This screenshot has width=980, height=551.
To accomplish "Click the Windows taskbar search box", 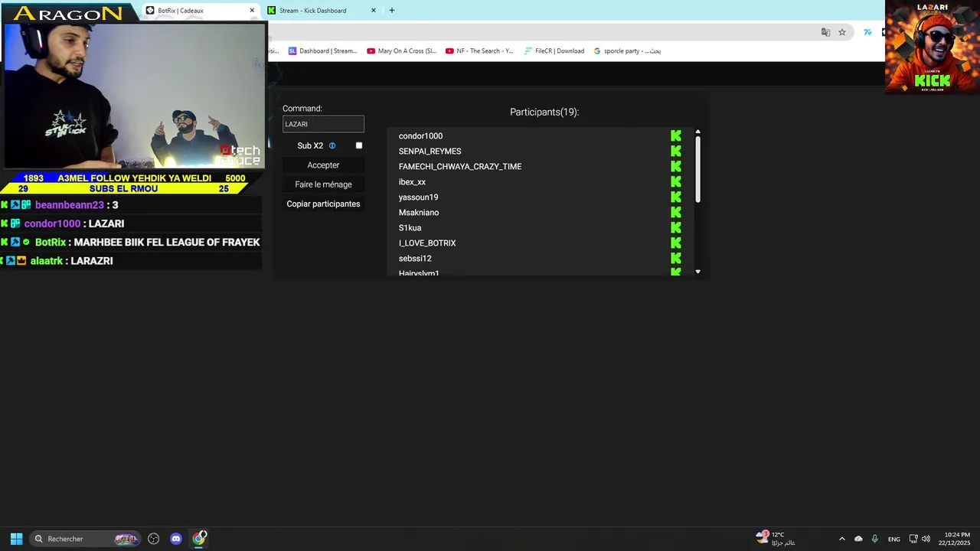I will point(85,539).
